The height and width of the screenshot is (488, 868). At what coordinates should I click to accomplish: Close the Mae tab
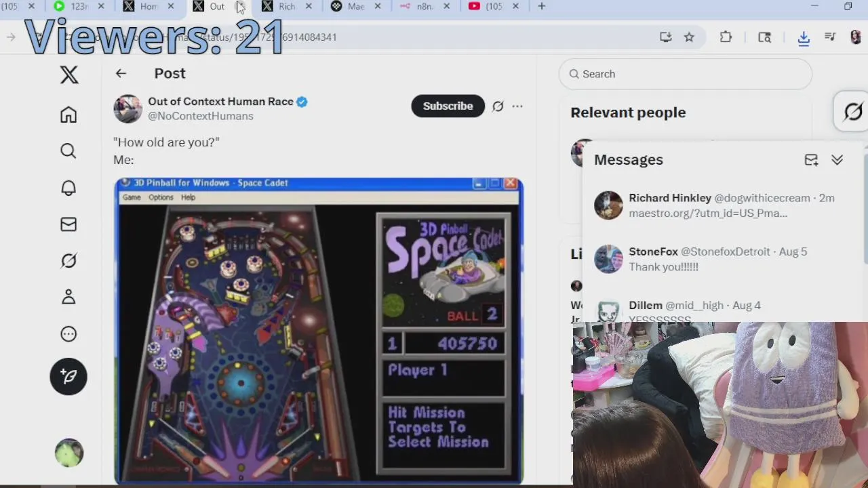pyautogui.click(x=378, y=7)
